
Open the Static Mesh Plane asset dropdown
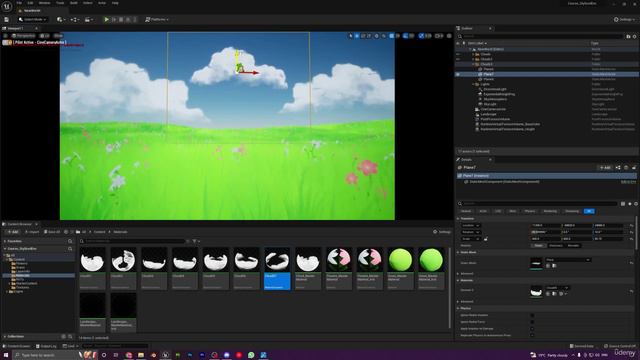click(x=568, y=260)
